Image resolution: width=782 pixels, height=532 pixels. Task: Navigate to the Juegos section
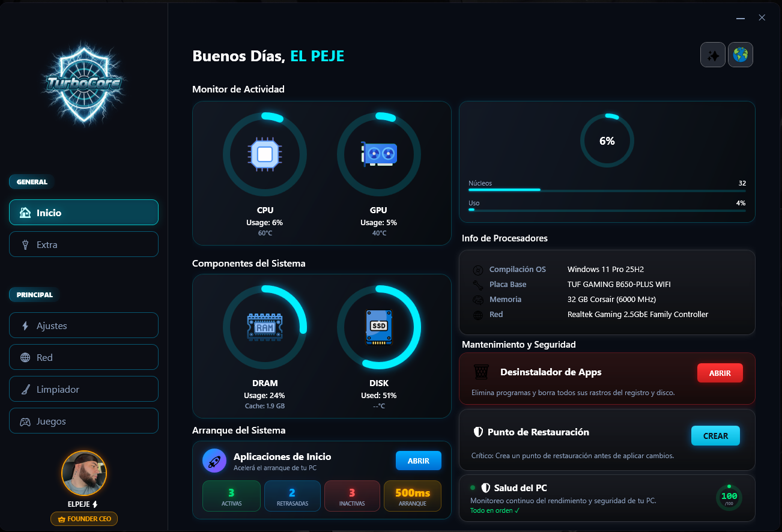point(83,421)
